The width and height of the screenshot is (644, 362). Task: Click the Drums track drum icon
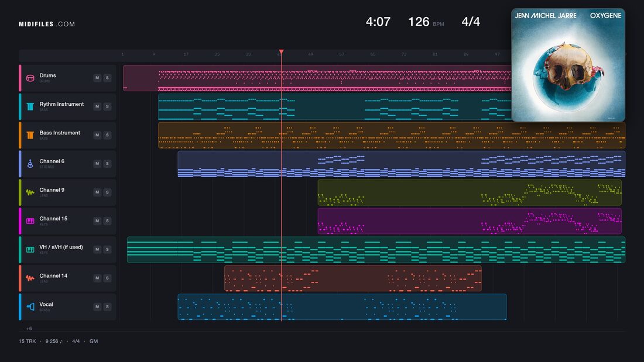click(x=30, y=78)
